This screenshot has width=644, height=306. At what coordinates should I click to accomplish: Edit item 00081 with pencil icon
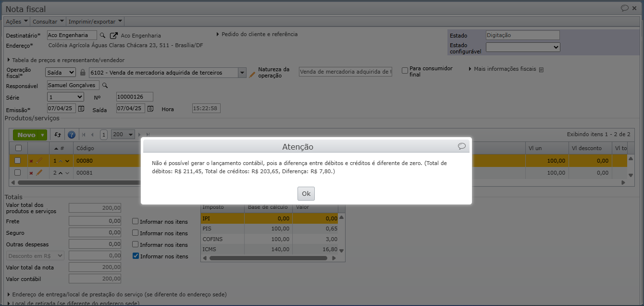pos(39,172)
